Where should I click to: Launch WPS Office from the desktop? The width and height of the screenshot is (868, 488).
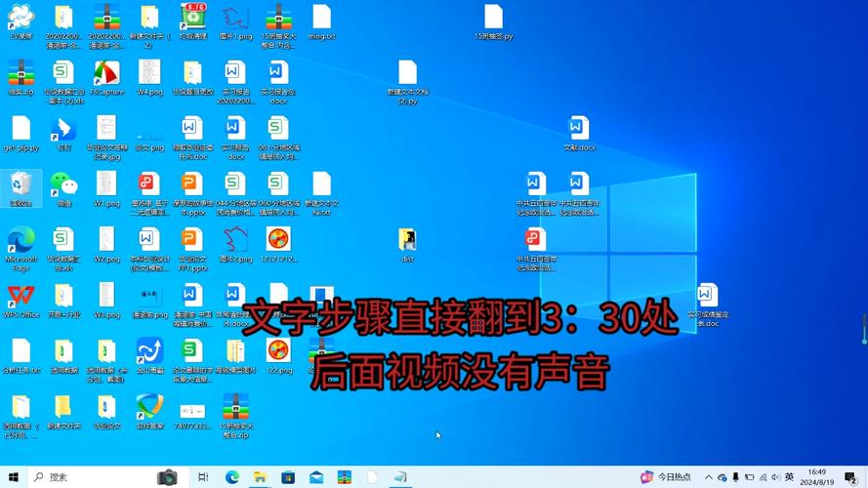coord(21,301)
